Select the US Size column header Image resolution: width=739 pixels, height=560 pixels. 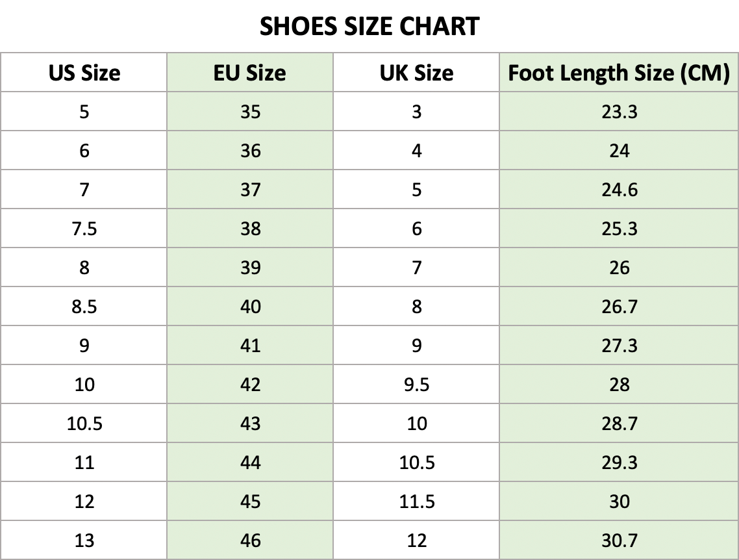point(84,73)
